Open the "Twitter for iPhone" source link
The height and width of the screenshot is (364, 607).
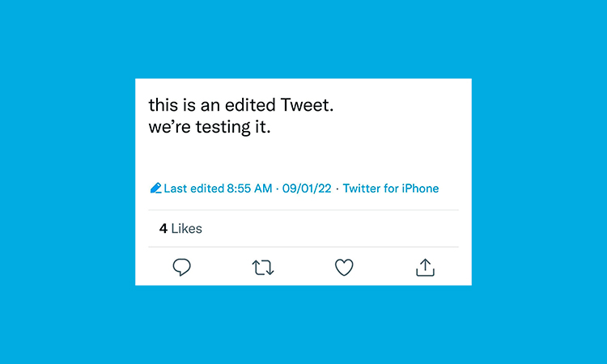(391, 188)
